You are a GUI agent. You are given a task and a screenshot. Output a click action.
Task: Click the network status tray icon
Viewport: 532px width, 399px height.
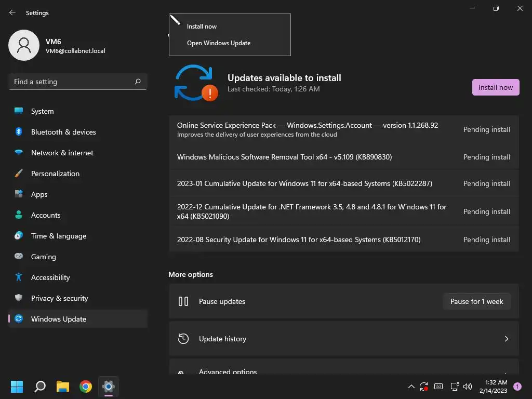(455, 387)
